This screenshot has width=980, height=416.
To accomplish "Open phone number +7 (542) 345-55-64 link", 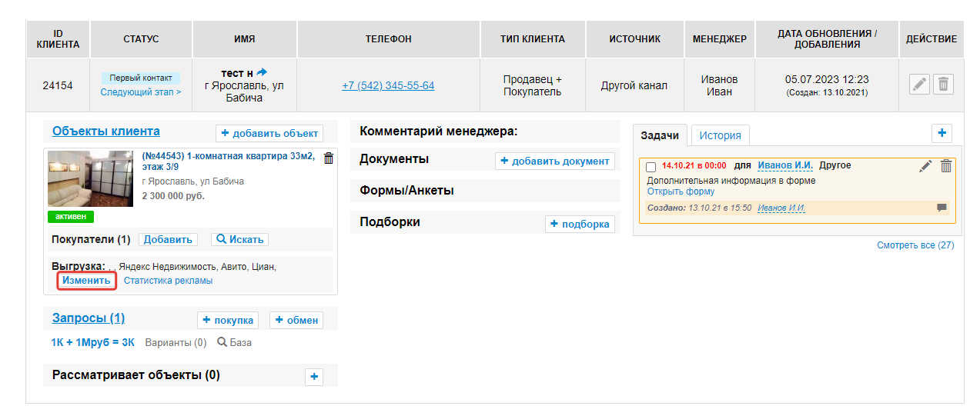I will [x=388, y=85].
